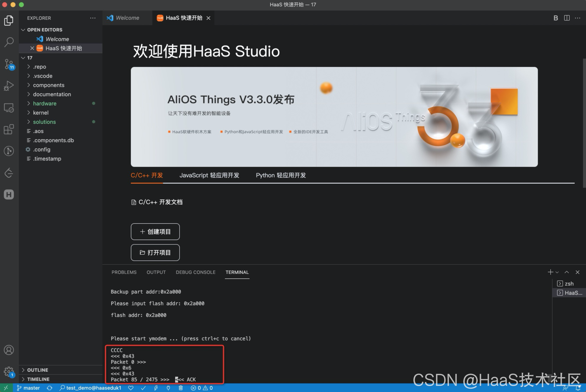The height and width of the screenshot is (392, 586).
Task: Click the trash icon in the status bar
Action: (x=181, y=388)
